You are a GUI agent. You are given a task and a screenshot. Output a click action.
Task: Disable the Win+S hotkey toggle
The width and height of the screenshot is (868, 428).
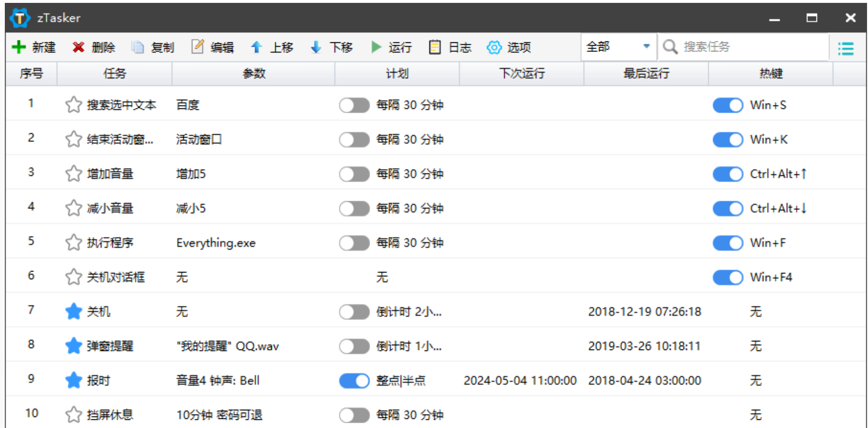[x=728, y=105]
